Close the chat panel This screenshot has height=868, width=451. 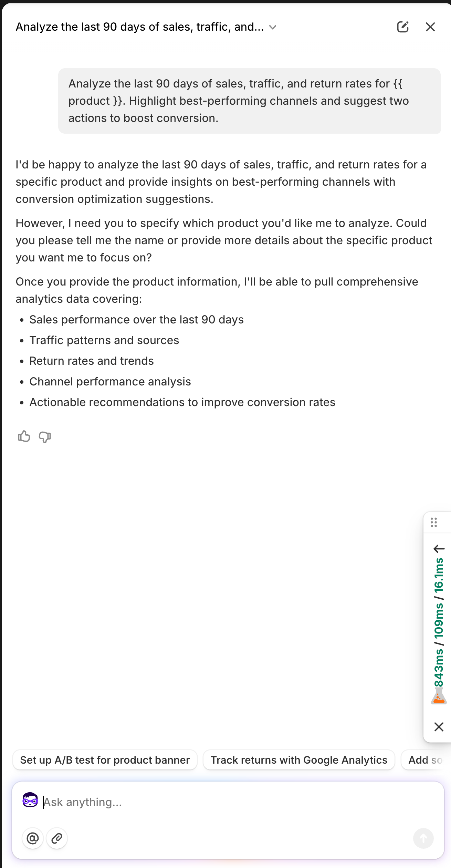(x=430, y=27)
